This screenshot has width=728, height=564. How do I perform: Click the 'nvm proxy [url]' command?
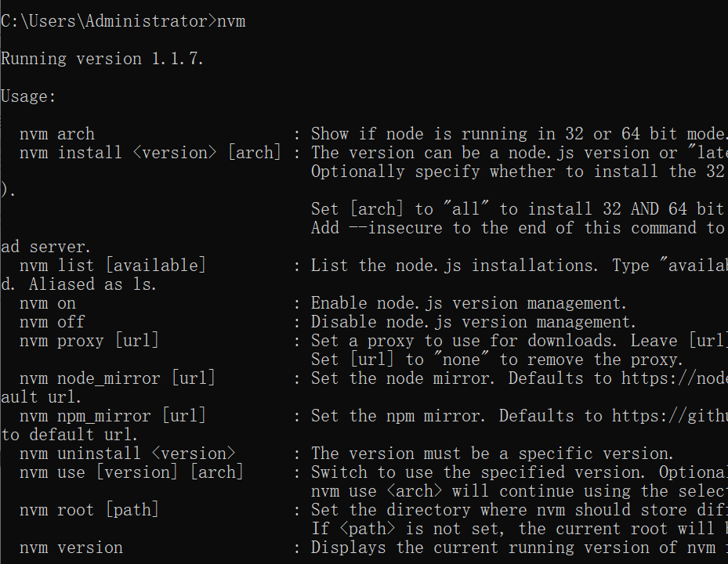click(89, 341)
